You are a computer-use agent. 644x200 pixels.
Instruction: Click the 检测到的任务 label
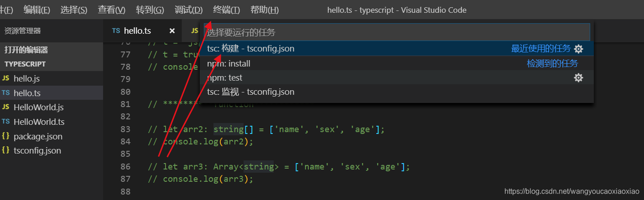click(552, 64)
